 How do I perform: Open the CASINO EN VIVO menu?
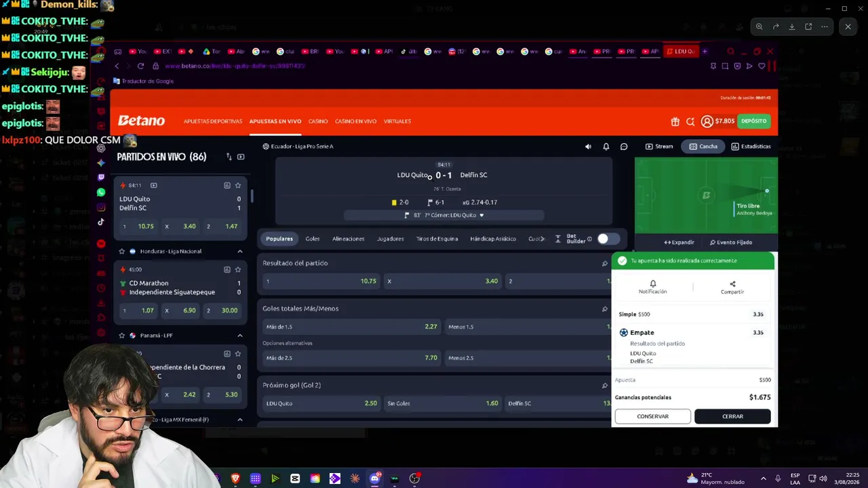pos(355,121)
